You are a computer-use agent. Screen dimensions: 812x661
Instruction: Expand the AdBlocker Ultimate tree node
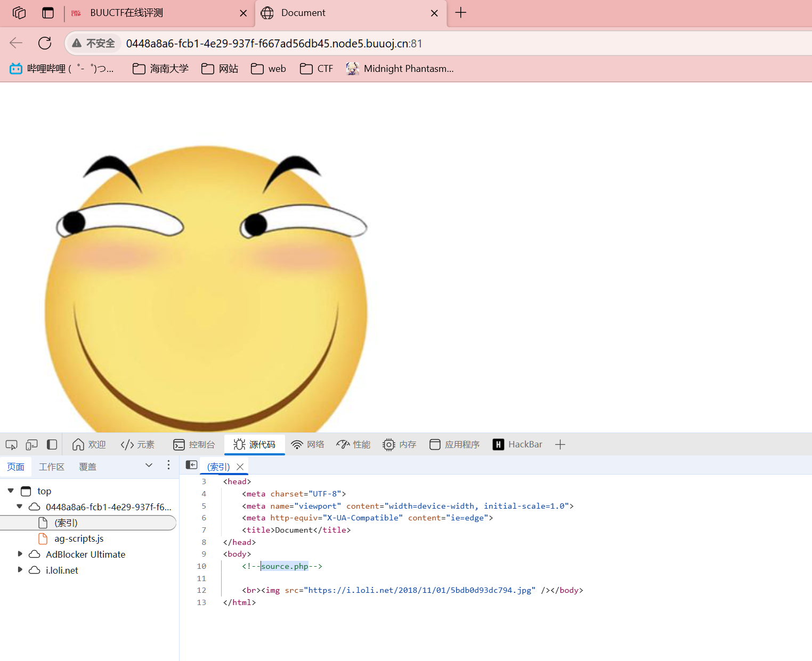coord(20,554)
